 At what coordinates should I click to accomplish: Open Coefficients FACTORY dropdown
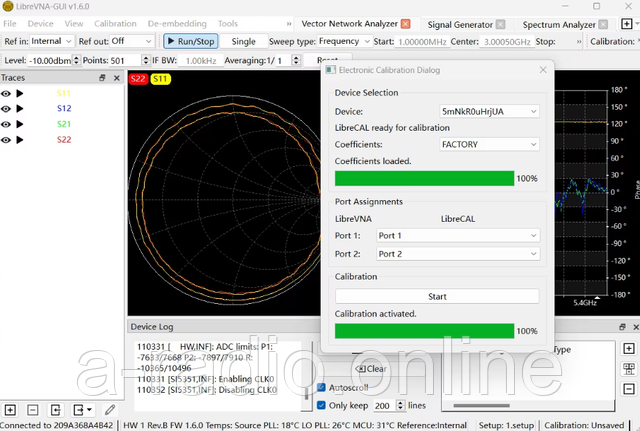click(x=489, y=144)
